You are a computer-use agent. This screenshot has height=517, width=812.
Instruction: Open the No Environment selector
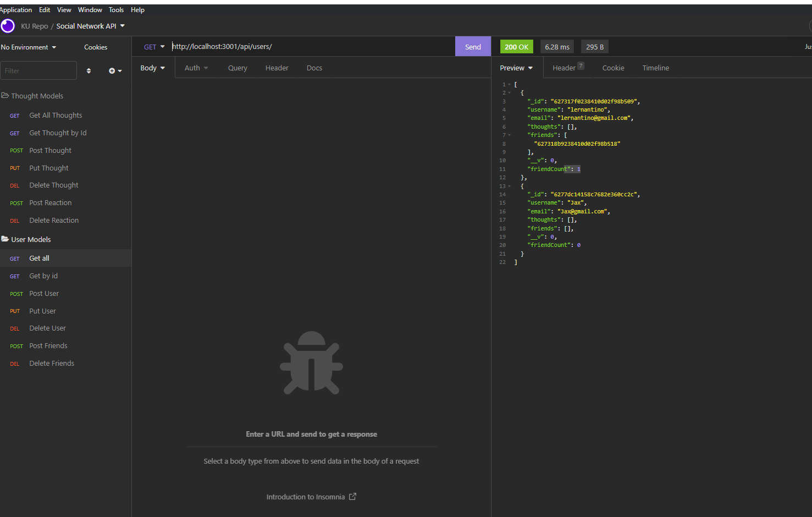27,47
